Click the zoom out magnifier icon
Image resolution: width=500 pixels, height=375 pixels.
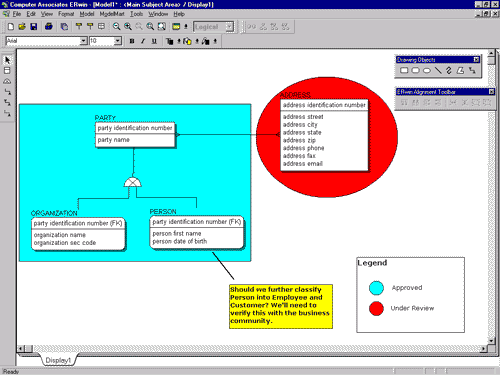coord(116,27)
